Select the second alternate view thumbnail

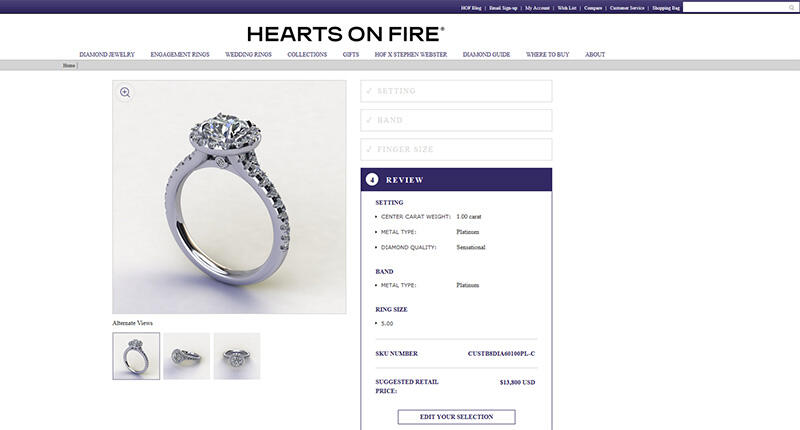[187, 356]
